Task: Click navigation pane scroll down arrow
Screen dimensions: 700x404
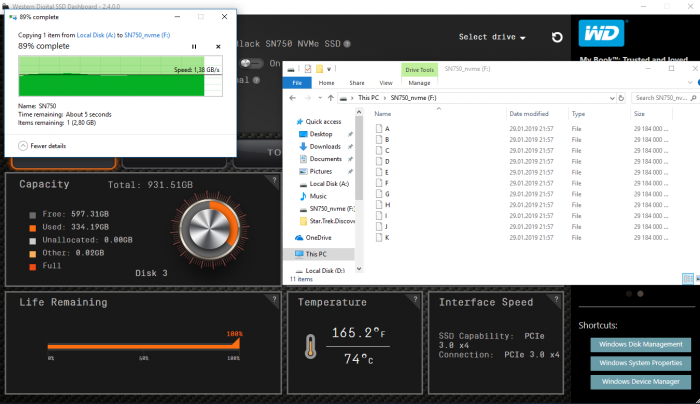Action: 359,269
